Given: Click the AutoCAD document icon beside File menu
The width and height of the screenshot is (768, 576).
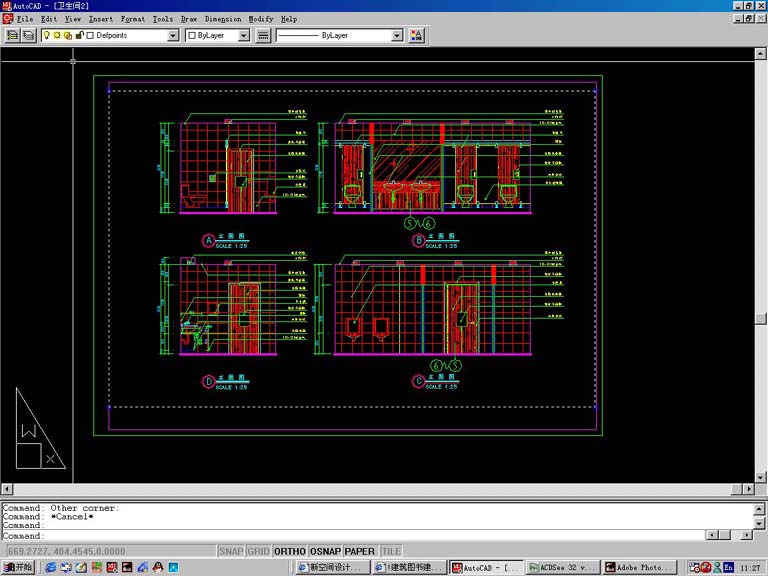Looking at the screenshot, I should coord(8,19).
